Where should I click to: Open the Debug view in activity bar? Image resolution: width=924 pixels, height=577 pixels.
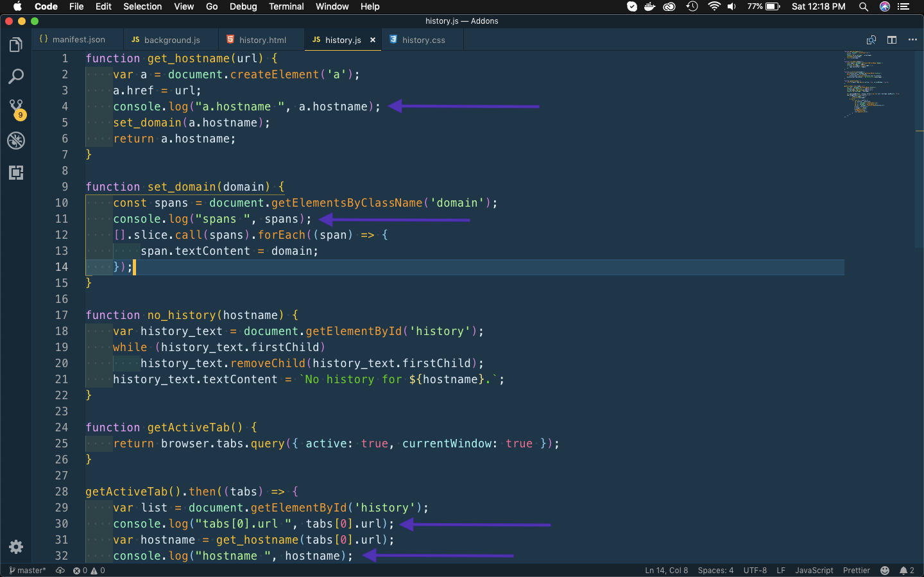coord(16,141)
